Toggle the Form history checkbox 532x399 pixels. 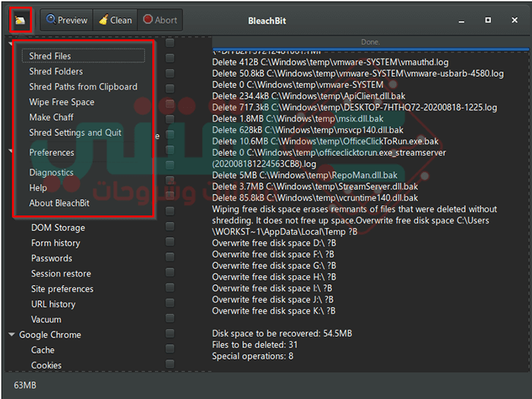tap(170, 242)
